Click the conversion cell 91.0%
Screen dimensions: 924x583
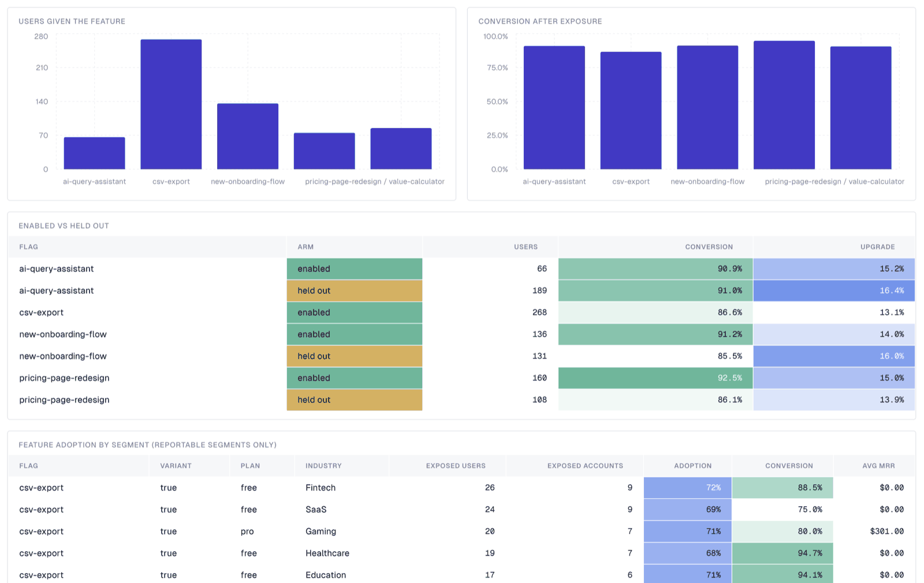tap(655, 291)
